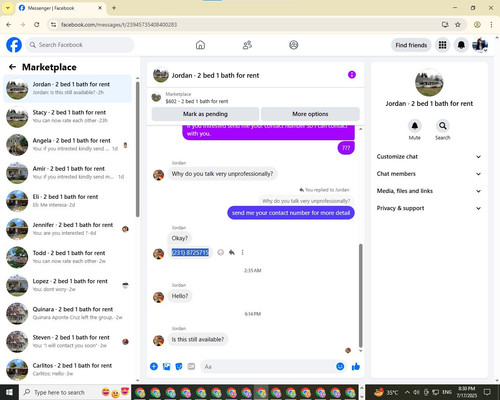Bookmark this page star icon

458,25
